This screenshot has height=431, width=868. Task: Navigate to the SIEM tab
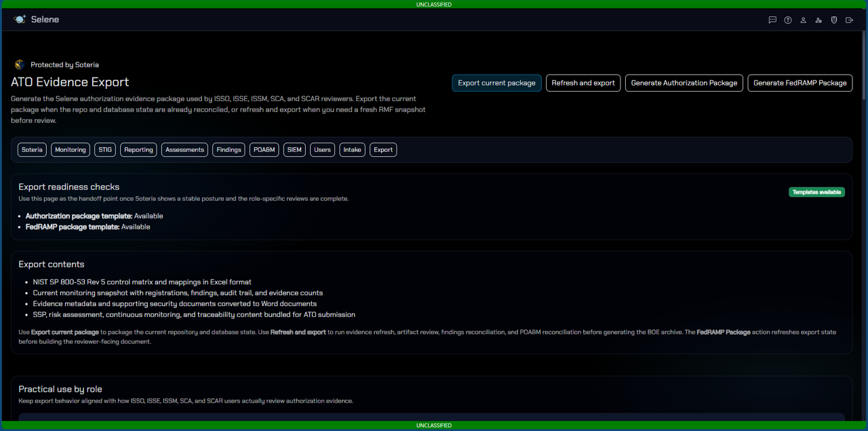294,150
